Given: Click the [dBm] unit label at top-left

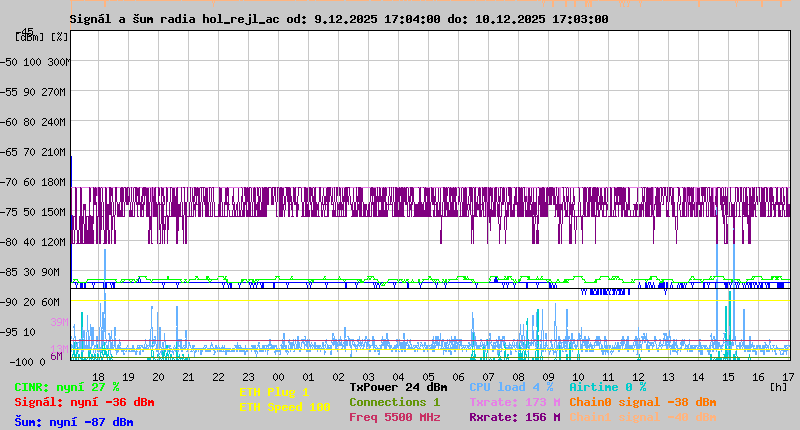Looking at the screenshot, I should coord(31,37).
